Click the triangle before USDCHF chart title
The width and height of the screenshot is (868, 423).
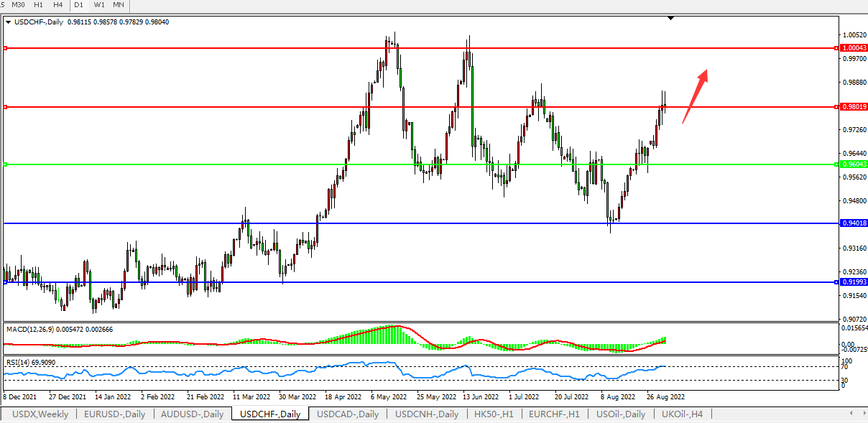pyautogui.click(x=8, y=22)
